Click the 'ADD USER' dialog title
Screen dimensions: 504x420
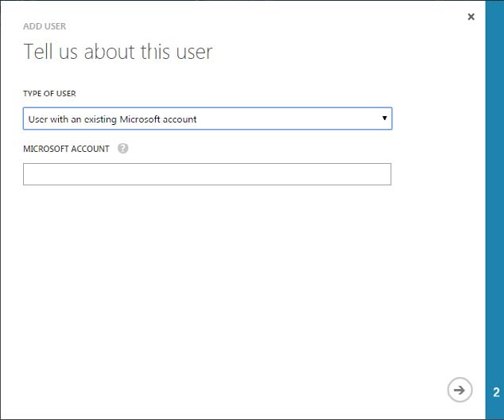pos(45,26)
